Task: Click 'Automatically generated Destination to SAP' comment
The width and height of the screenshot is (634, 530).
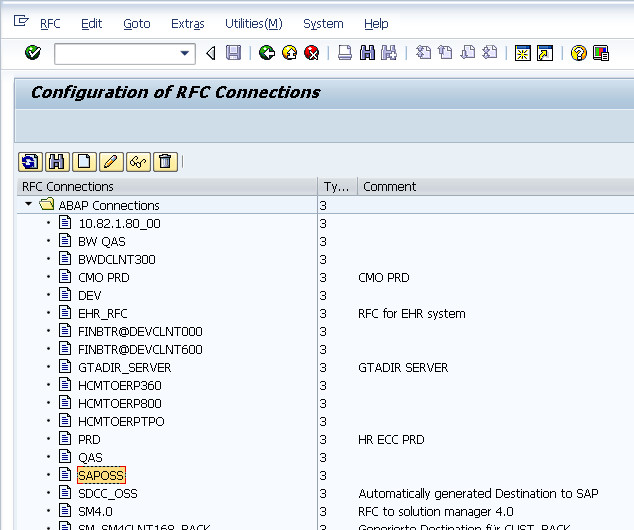Action: tap(478, 494)
